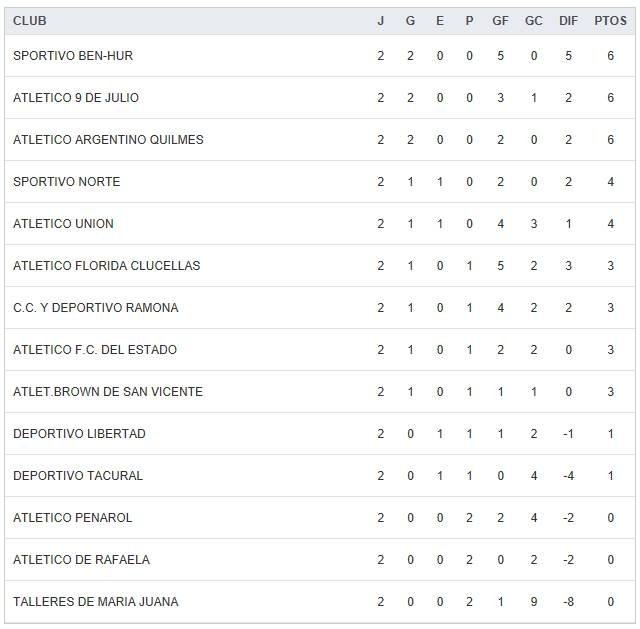The image size is (640, 629).
Task: Click the DIF column header
Action: pos(568,21)
